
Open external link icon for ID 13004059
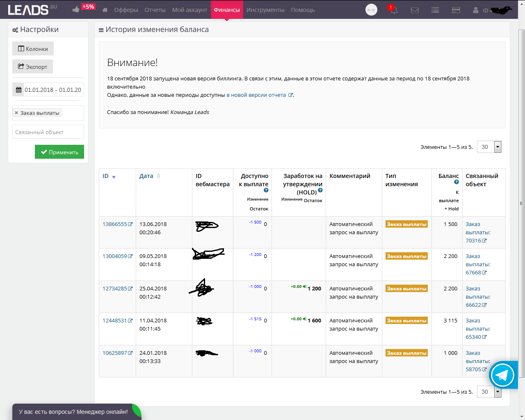tap(130, 256)
